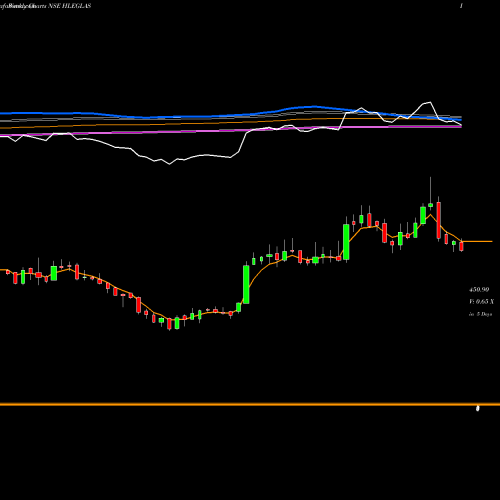Screen dimensions: 500x500
Task: Click the tallest green candle at the breakout
Action: [x=246, y=284]
